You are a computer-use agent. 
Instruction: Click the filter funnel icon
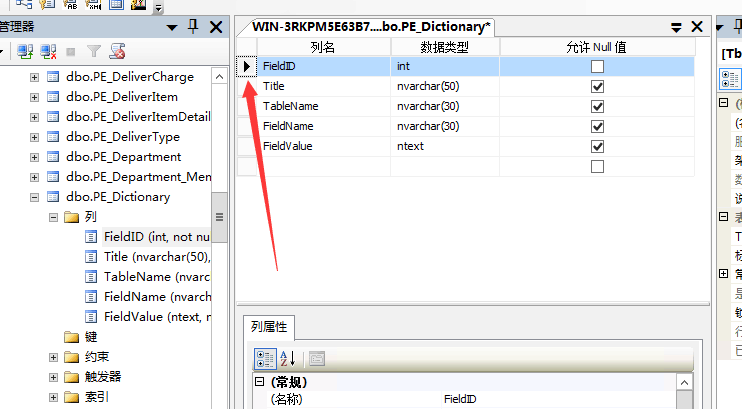tap(94, 50)
